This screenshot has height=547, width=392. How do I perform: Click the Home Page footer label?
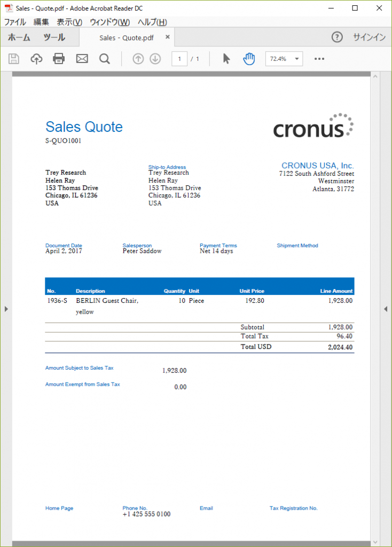pos(59,508)
